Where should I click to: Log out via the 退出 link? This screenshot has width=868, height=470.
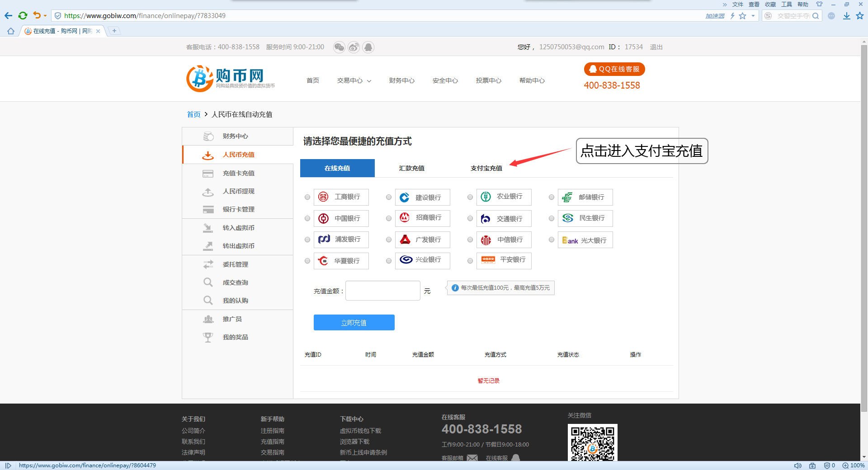click(x=656, y=47)
